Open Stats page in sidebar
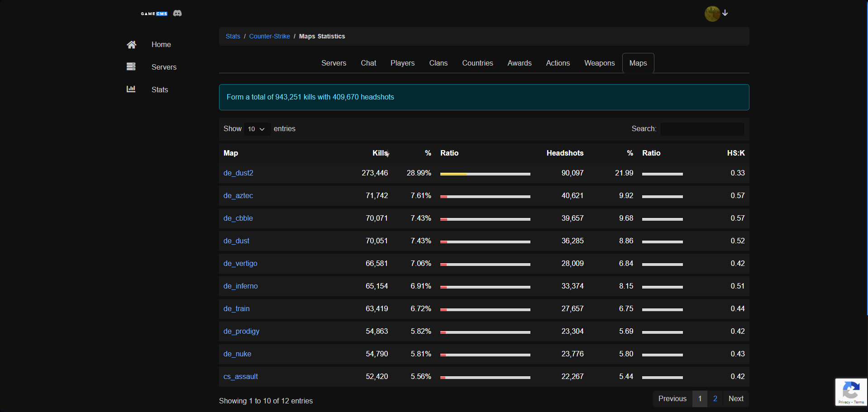 tap(160, 90)
